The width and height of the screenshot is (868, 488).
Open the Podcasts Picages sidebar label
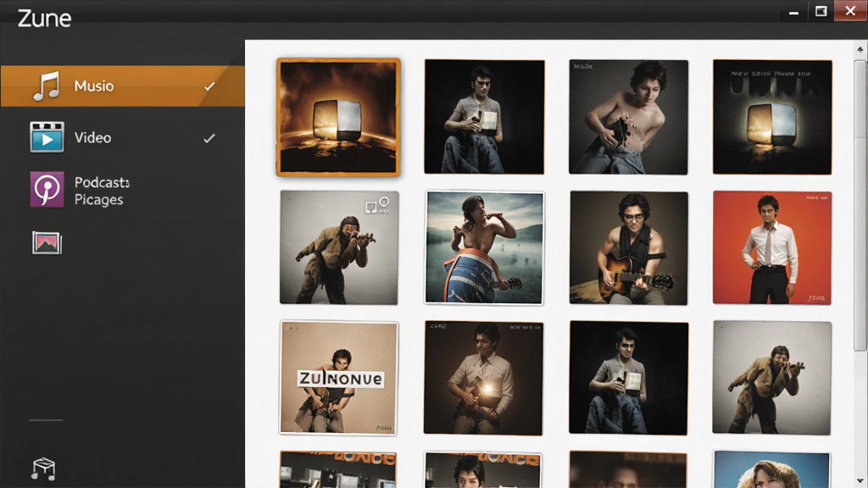(x=102, y=191)
